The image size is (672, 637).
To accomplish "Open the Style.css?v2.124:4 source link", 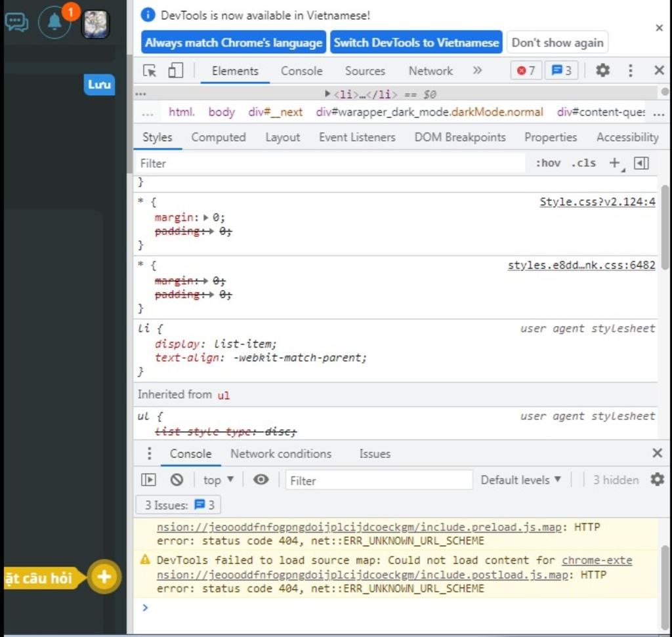I will tap(597, 202).
